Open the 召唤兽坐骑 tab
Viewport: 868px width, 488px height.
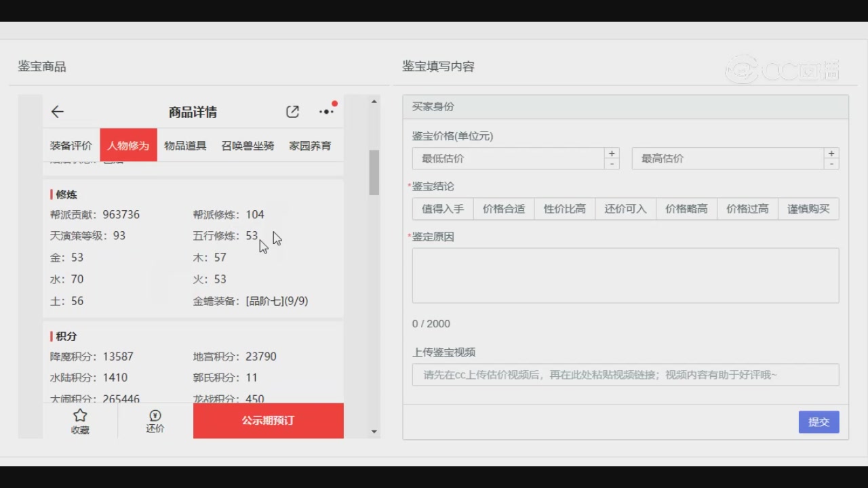click(248, 146)
